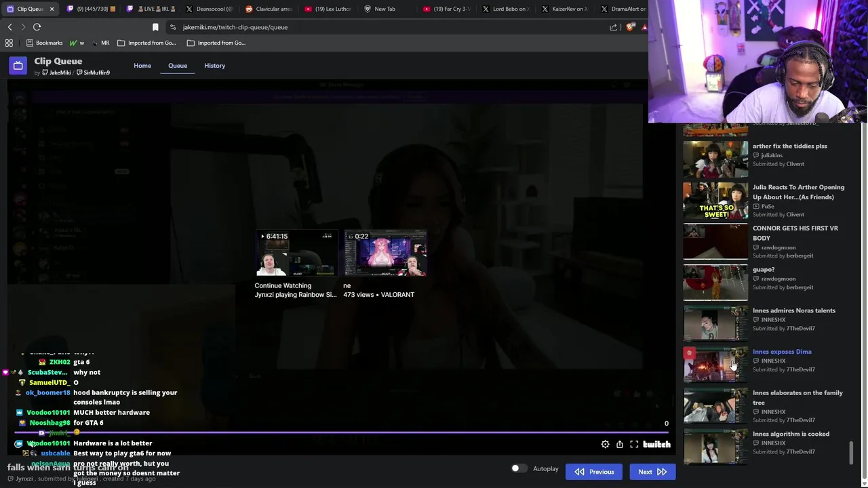Click the clip playback progress bar
868x488 pixels.
[x=342, y=432]
